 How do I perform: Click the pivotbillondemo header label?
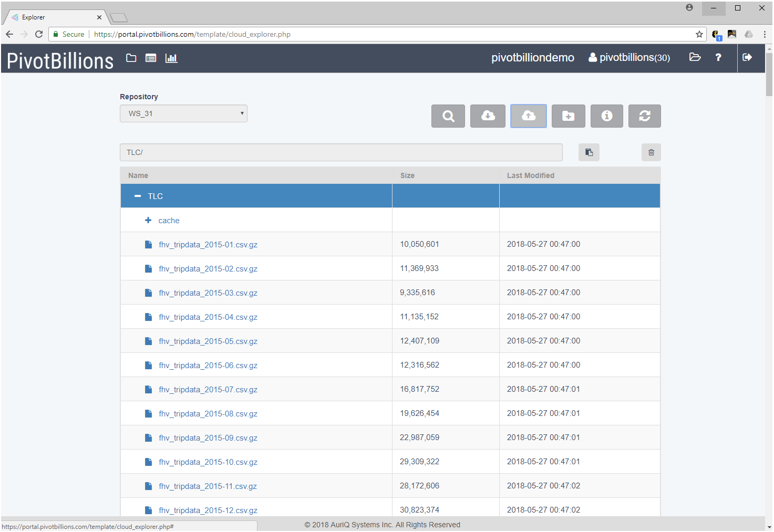click(533, 57)
